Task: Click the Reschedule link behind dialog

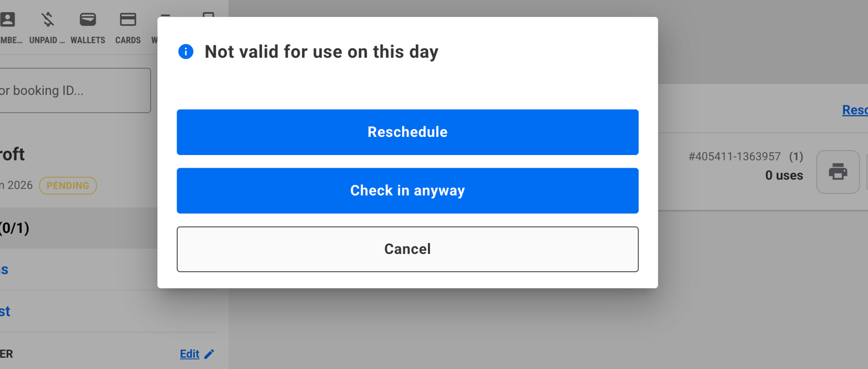Action: [855, 110]
